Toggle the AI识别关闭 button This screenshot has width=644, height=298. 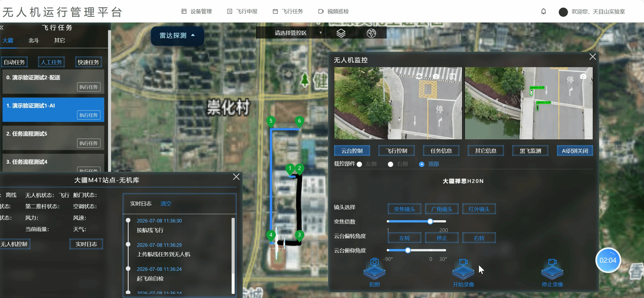click(575, 151)
